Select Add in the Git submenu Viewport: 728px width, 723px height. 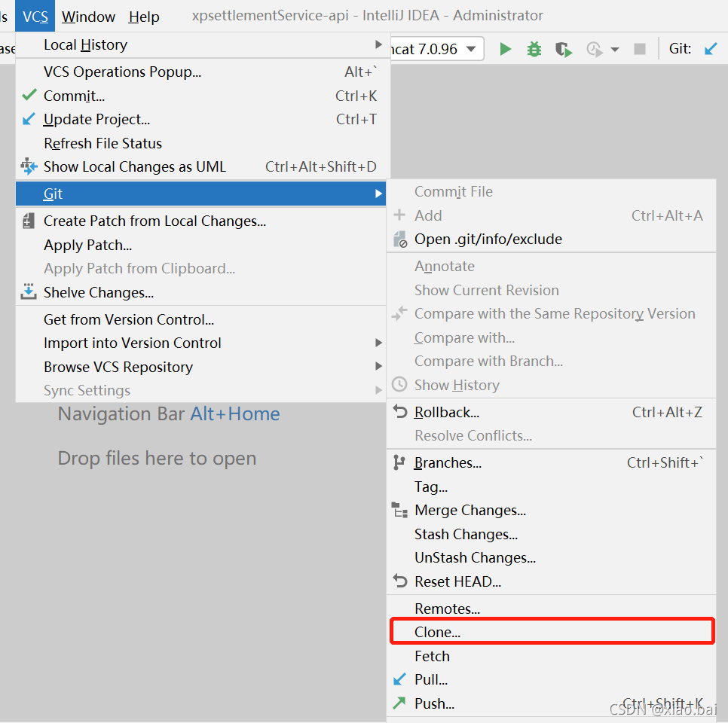click(x=551, y=215)
